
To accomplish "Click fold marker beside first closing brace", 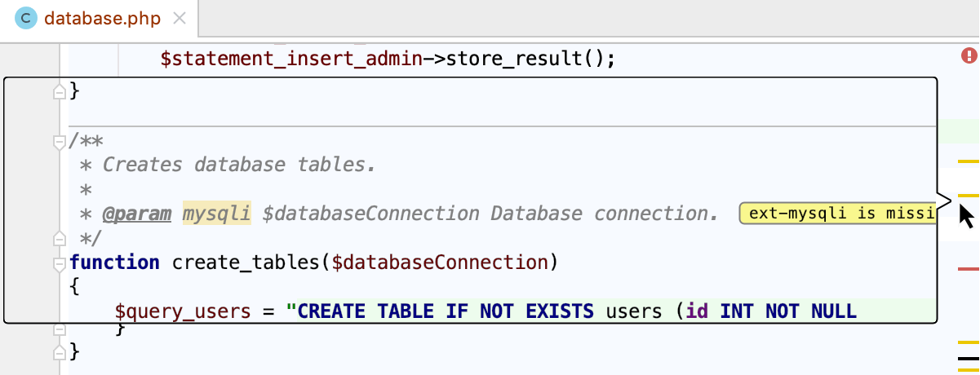I will click(x=59, y=91).
